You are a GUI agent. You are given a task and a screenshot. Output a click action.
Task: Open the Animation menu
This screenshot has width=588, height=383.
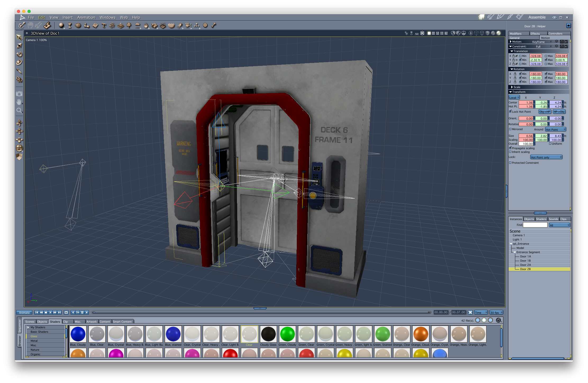click(86, 17)
